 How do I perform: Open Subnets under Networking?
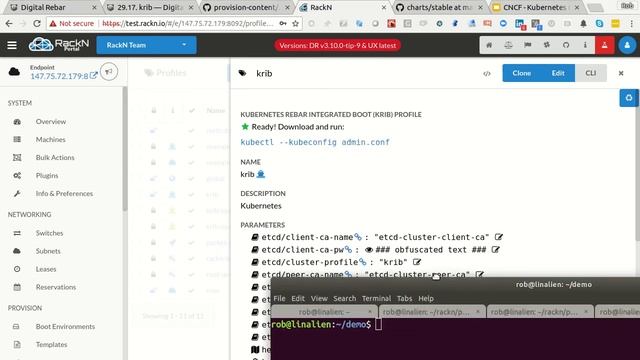click(48, 251)
